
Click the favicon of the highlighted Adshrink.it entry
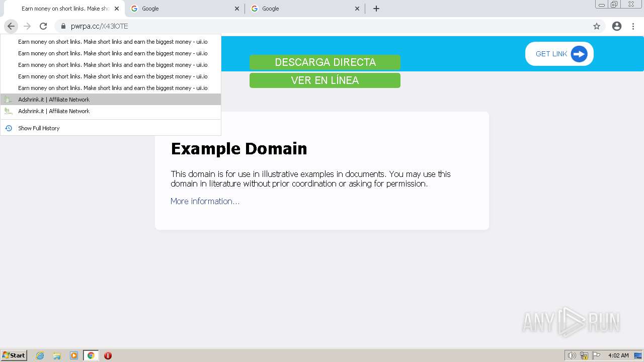tap(9, 100)
